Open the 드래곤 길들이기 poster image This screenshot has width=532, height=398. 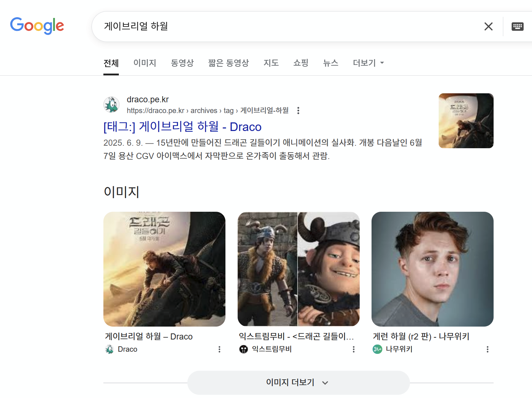coord(164,269)
